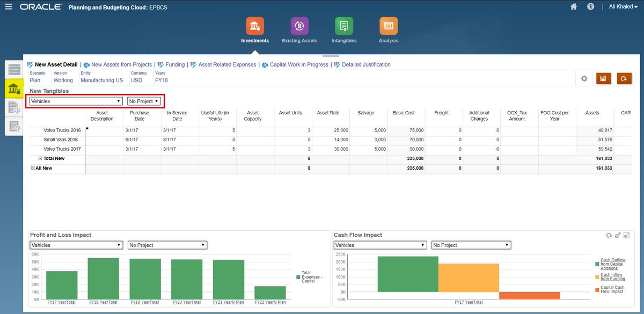This screenshot has width=644, height=314.
Task: Open the Ali Khaled user menu
Action: point(623,7)
